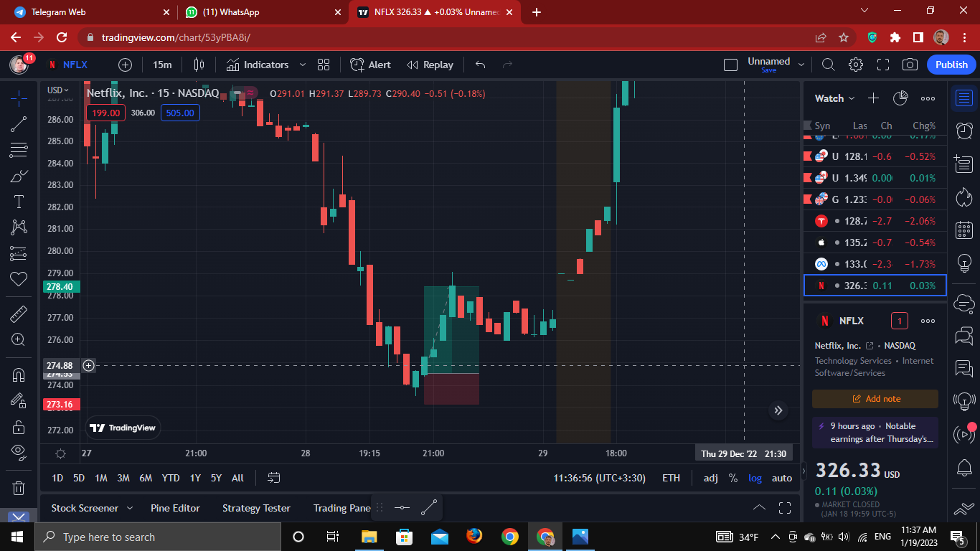Select the text annotation tool
The width and height of the screenshot is (980, 551).
19,202
